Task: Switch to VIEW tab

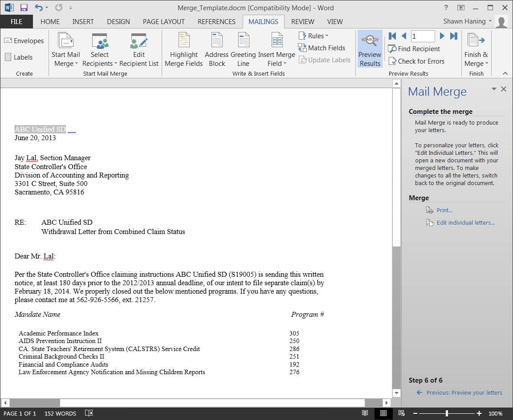Action: (335, 21)
